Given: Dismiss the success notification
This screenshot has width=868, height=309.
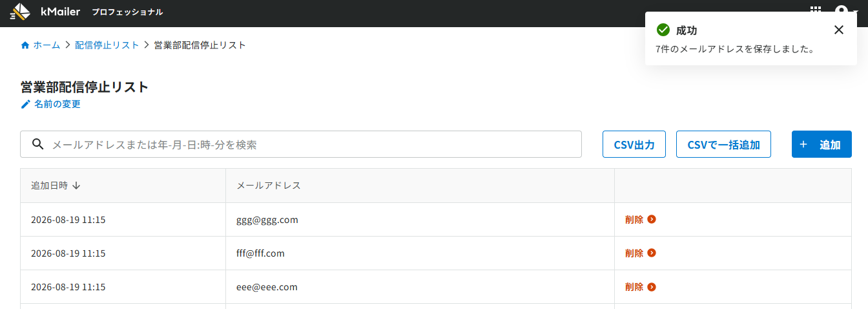Looking at the screenshot, I should pyautogui.click(x=838, y=30).
